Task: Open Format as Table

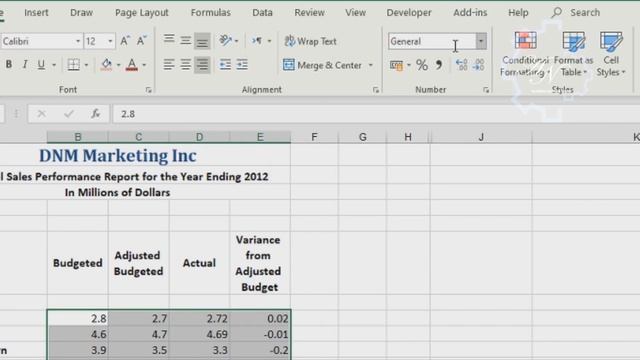Action: (x=573, y=54)
